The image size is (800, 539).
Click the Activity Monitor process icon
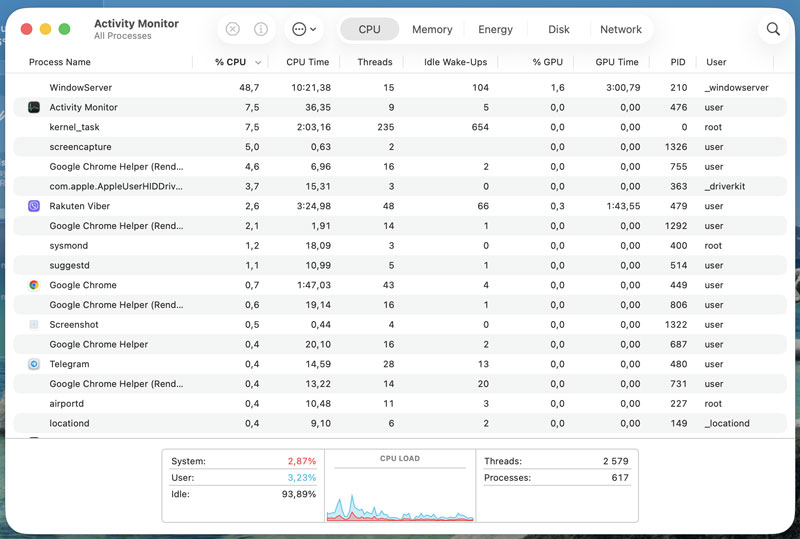click(x=34, y=107)
